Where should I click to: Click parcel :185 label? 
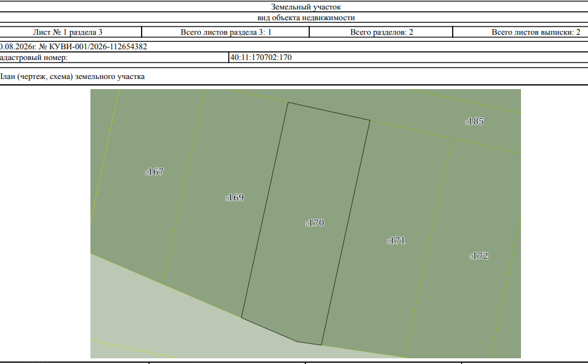click(x=474, y=121)
